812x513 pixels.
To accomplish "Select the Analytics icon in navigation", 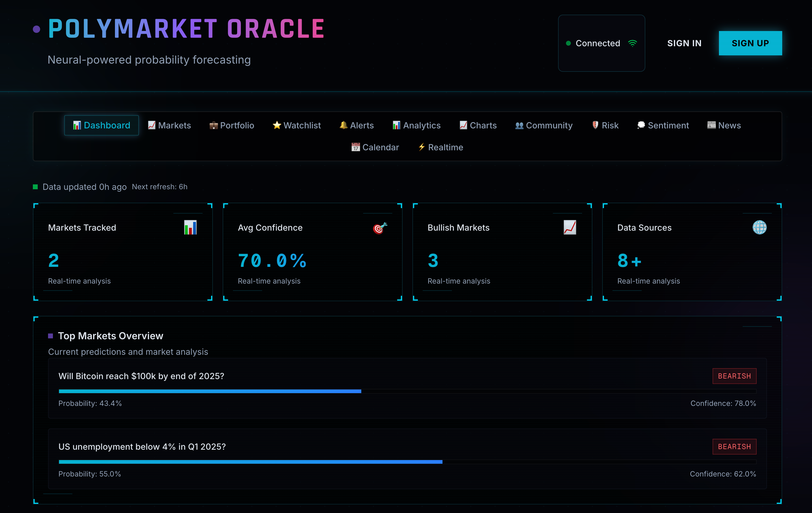I will pos(397,125).
